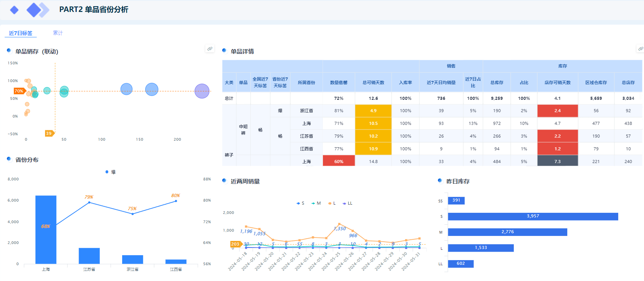Select the 江苏省 cell in the table
Screen dimensions: 644x281
coord(306,136)
